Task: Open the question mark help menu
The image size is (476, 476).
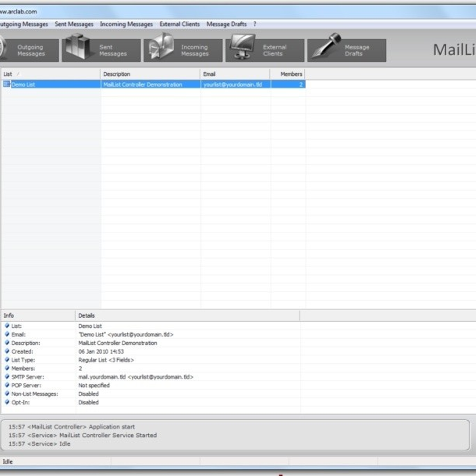Action: [x=255, y=24]
